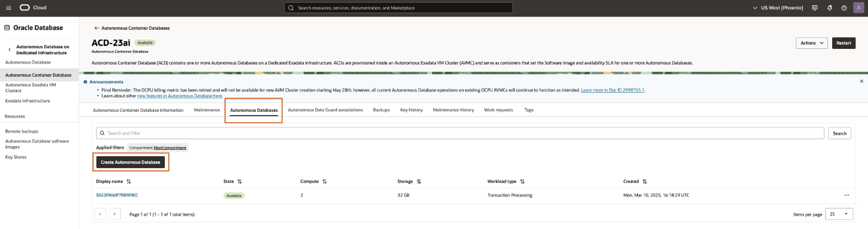Focus the Search and Filter field
Screen dimensions: 868x229
tap(460, 133)
